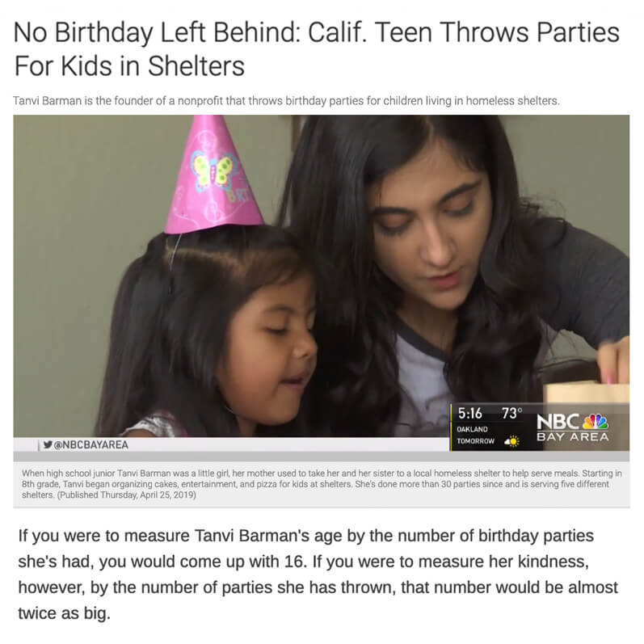Click the tan paper bag in the video
644x644 pixels.
[x=587, y=393]
